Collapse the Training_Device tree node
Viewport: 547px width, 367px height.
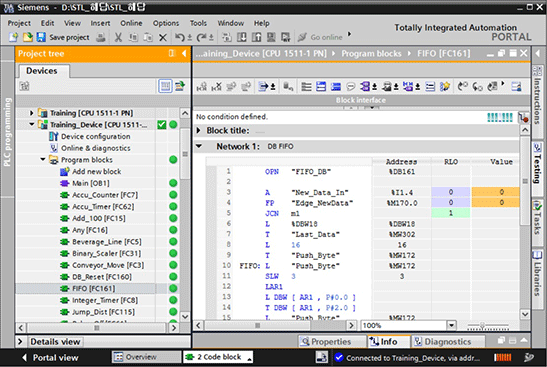pyautogui.click(x=31, y=125)
